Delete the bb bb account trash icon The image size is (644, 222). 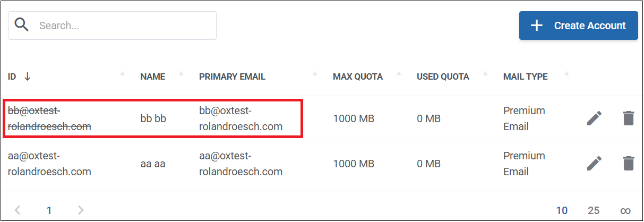(628, 118)
